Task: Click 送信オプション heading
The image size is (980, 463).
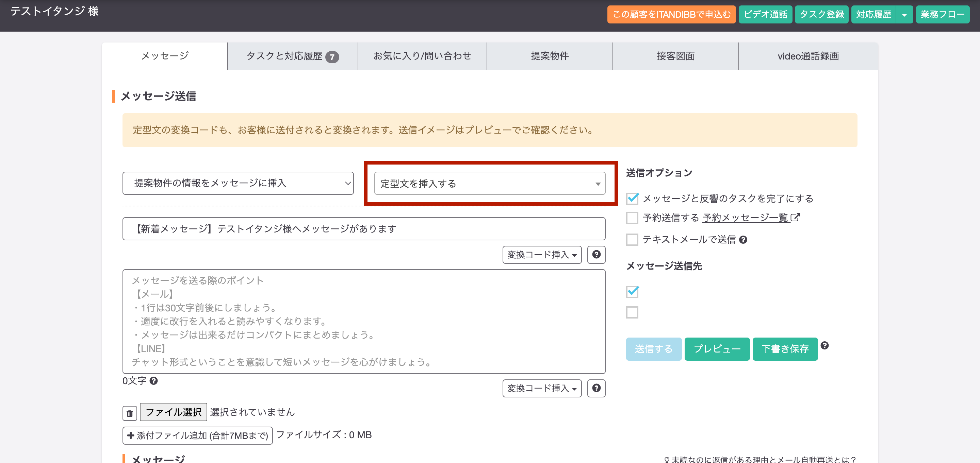Action: 659,173
